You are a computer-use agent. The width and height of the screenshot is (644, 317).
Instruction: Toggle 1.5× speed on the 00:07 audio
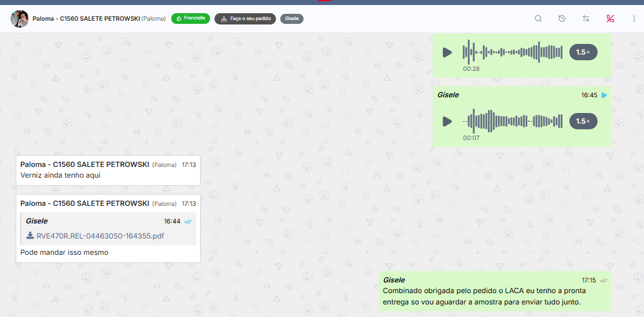click(x=583, y=121)
